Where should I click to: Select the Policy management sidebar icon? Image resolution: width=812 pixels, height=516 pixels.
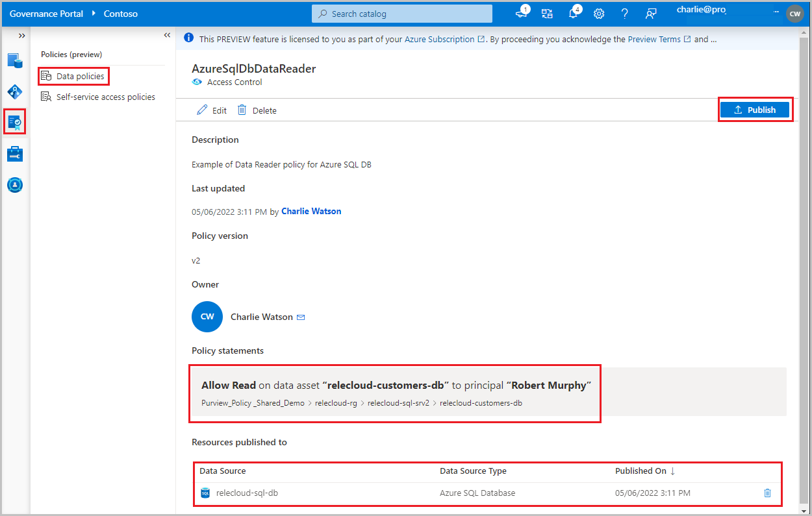tap(14, 121)
